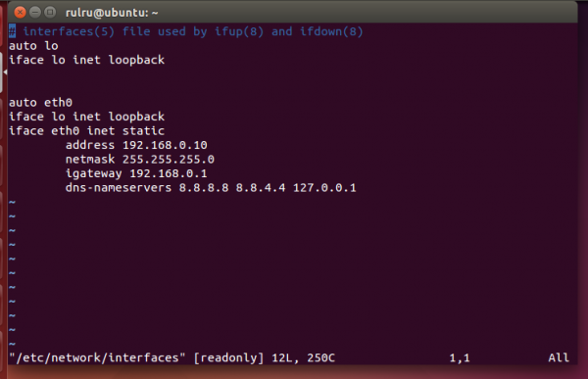Click the rulru@ubuntu window title text
The width and height of the screenshot is (588, 379).
[112, 13]
